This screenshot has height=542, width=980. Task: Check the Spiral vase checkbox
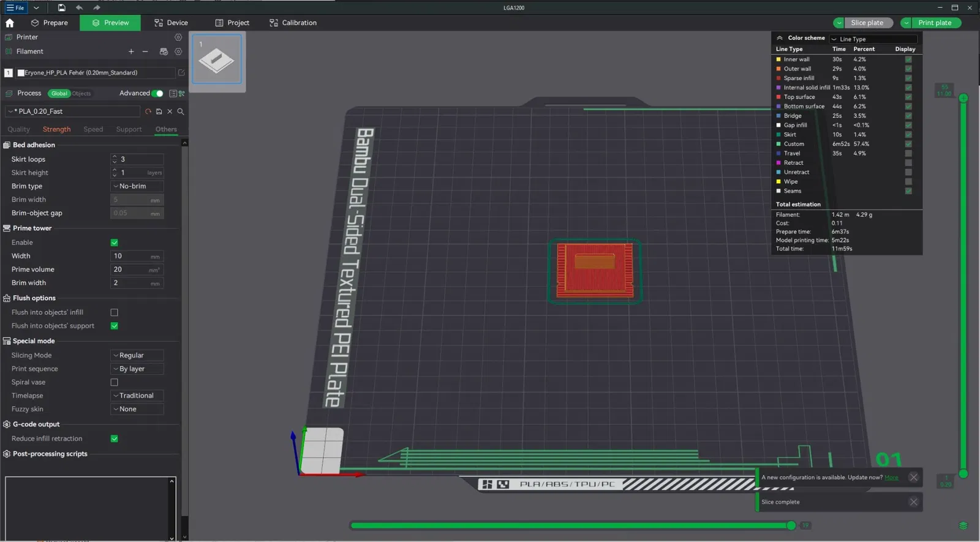pyautogui.click(x=115, y=382)
